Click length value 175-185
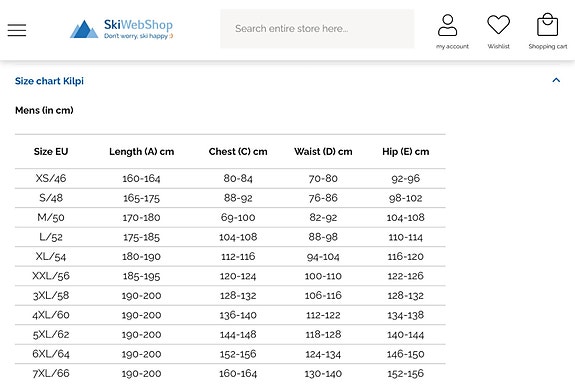 pos(142,237)
